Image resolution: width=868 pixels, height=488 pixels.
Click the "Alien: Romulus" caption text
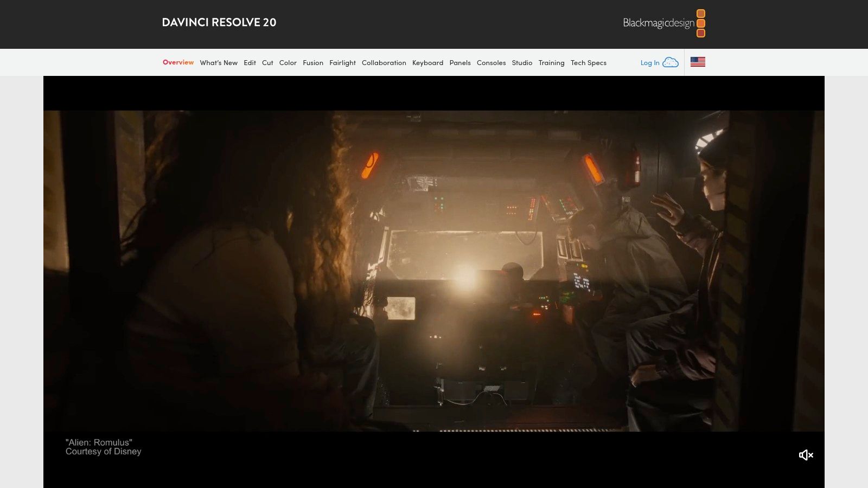pos(99,442)
